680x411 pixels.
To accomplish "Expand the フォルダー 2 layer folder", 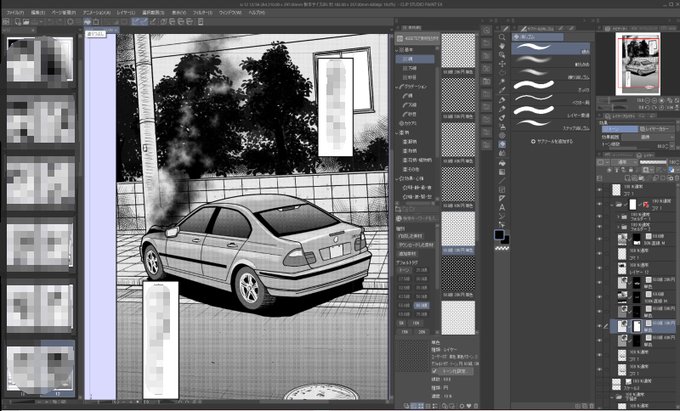I will pyautogui.click(x=618, y=226).
